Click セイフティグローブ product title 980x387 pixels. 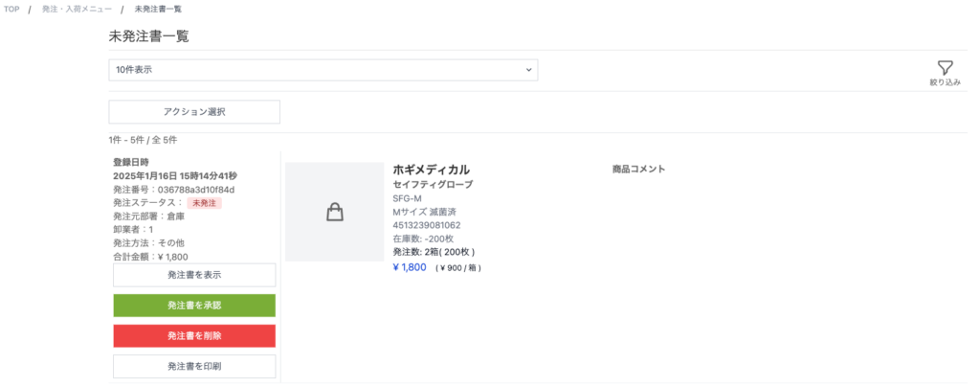[x=433, y=185]
